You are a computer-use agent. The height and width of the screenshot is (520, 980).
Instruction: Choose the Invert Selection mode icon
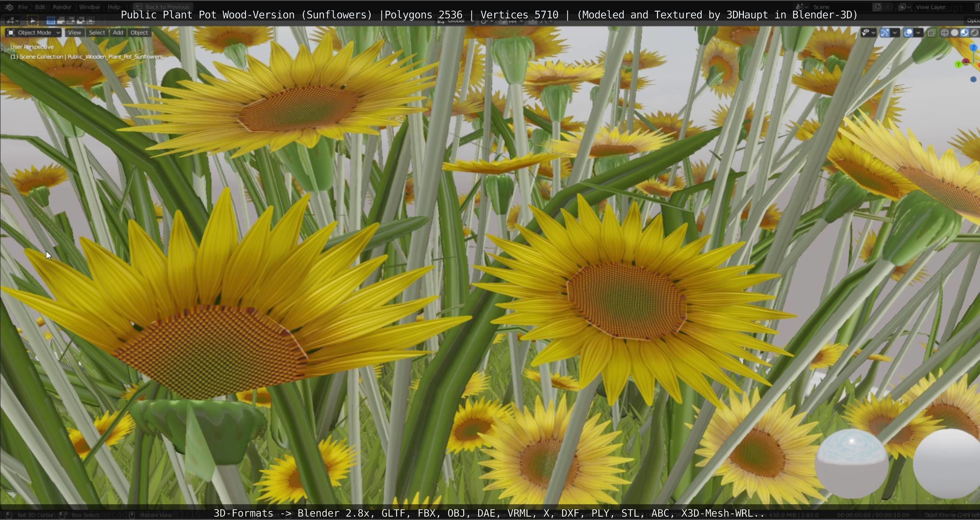pos(81,21)
